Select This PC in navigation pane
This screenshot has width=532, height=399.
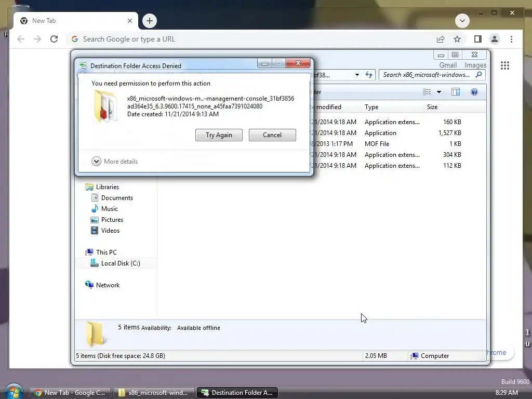pos(106,252)
